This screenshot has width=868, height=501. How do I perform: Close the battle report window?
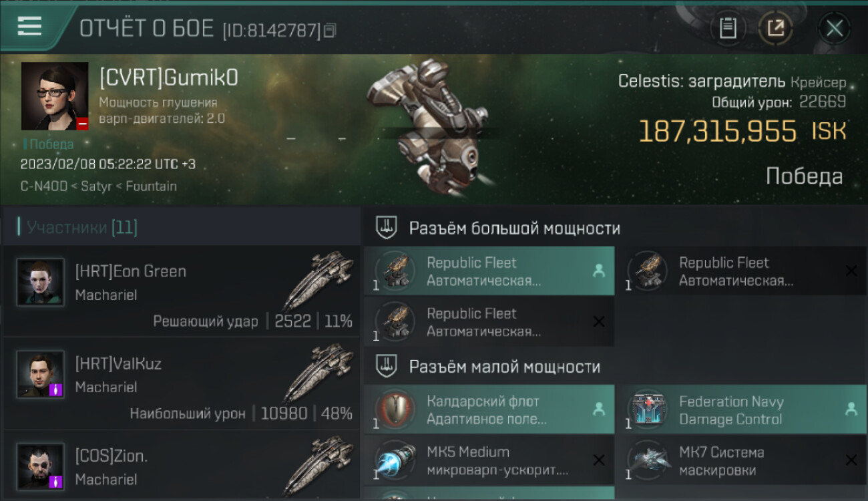[x=834, y=28]
